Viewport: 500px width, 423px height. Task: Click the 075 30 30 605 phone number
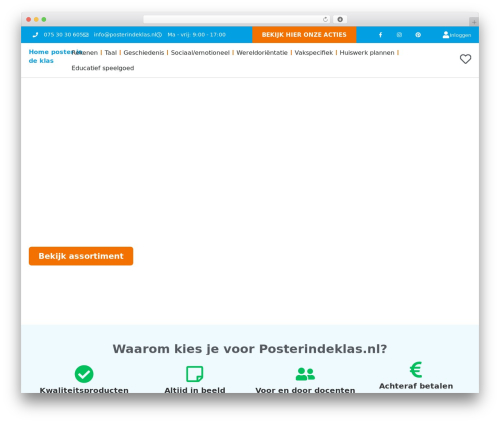pos(63,35)
